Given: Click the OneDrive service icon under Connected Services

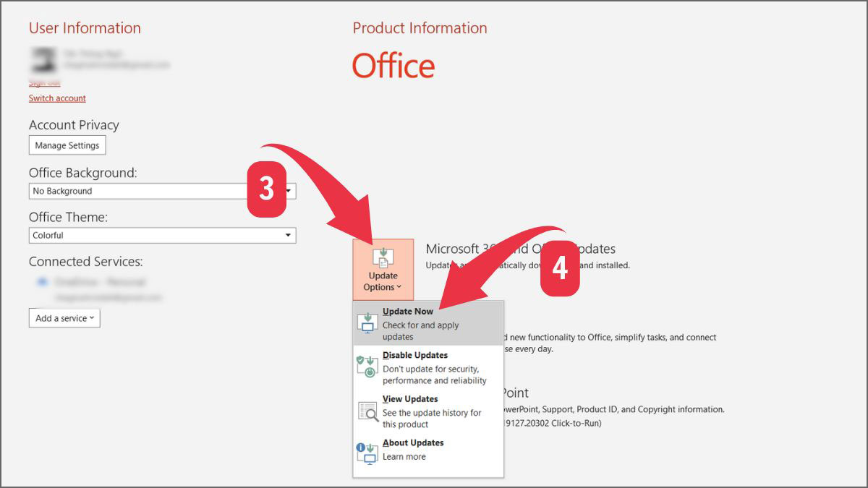Looking at the screenshot, I should pyautogui.click(x=42, y=282).
